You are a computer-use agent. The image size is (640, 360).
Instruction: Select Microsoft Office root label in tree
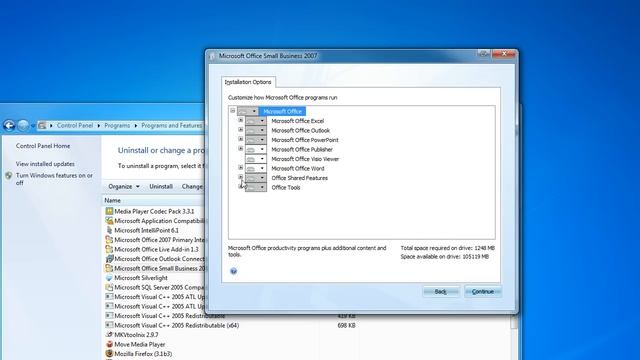pyautogui.click(x=282, y=111)
